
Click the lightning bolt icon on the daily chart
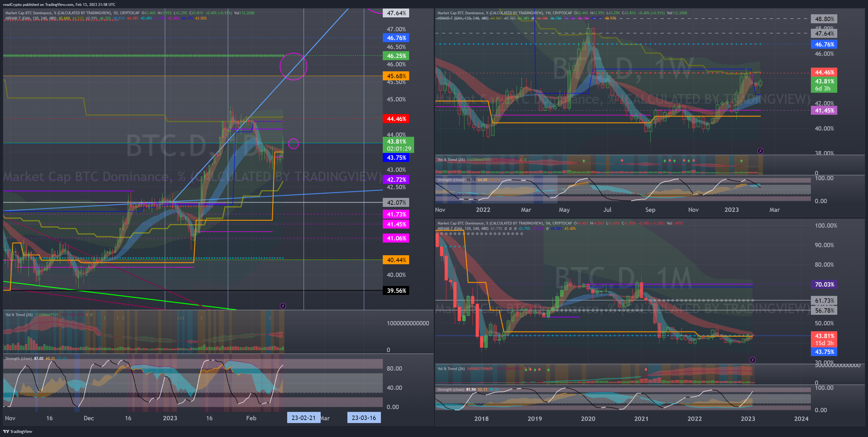(x=283, y=306)
